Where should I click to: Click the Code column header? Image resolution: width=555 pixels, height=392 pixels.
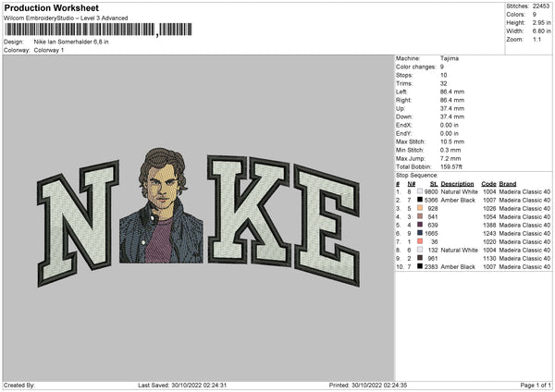[x=488, y=184]
